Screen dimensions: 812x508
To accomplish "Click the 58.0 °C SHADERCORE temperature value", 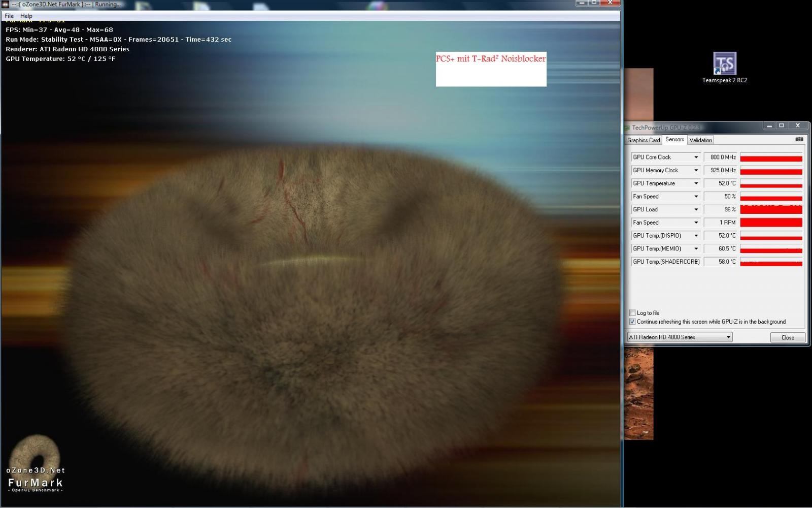I will click(721, 262).
